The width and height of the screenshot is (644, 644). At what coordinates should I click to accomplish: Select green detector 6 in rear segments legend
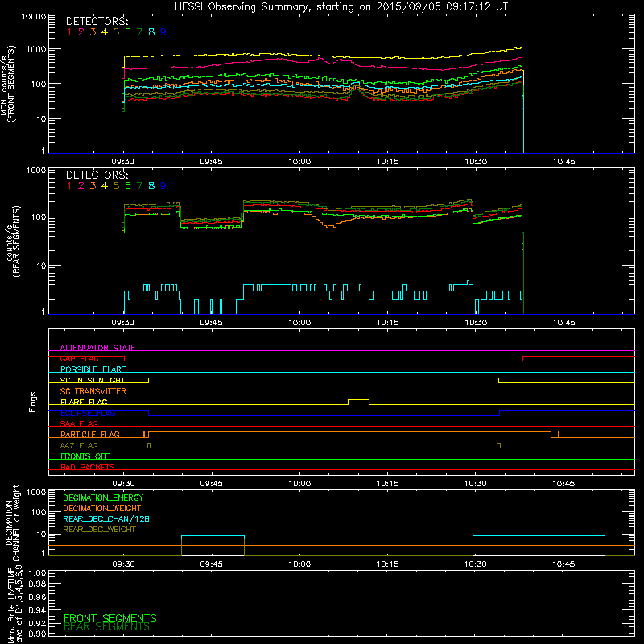(x=128, y=186)
